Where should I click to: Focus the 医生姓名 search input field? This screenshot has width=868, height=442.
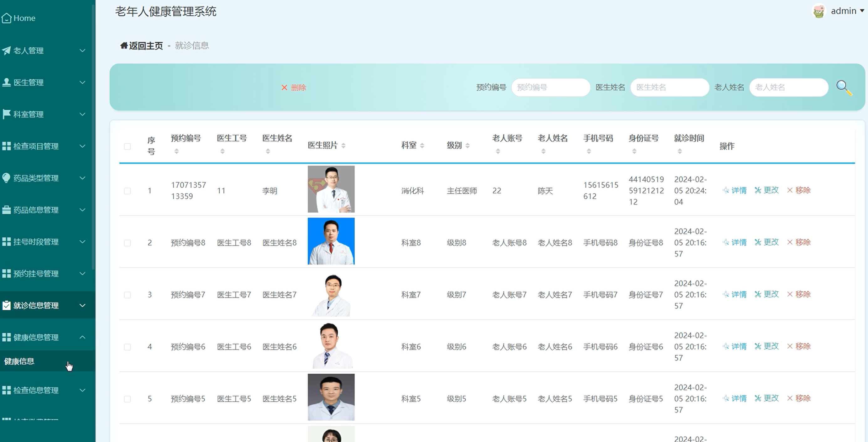pyautogui.click(x=670, y=88)
